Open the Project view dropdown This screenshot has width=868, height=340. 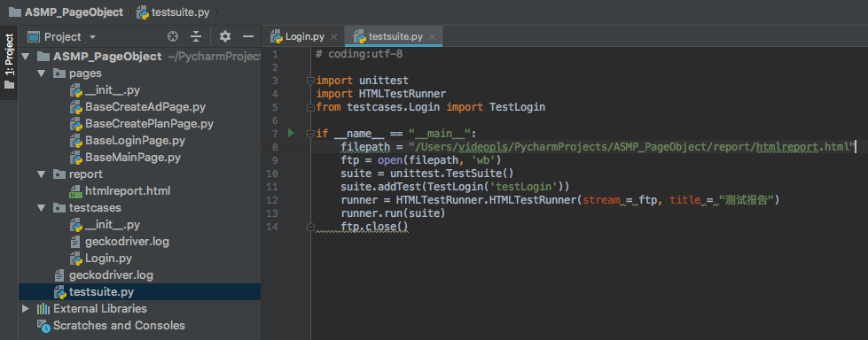92,37
